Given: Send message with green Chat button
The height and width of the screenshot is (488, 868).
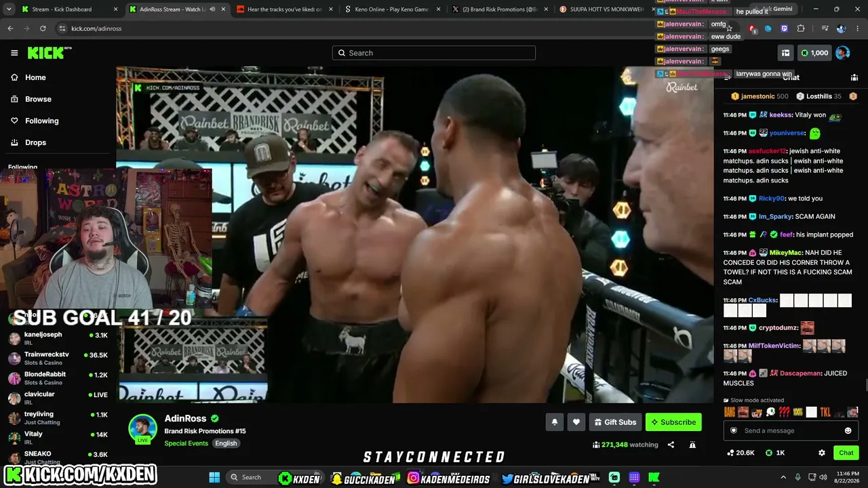Looking at the screenshot, I should click(x=846, y=453).
